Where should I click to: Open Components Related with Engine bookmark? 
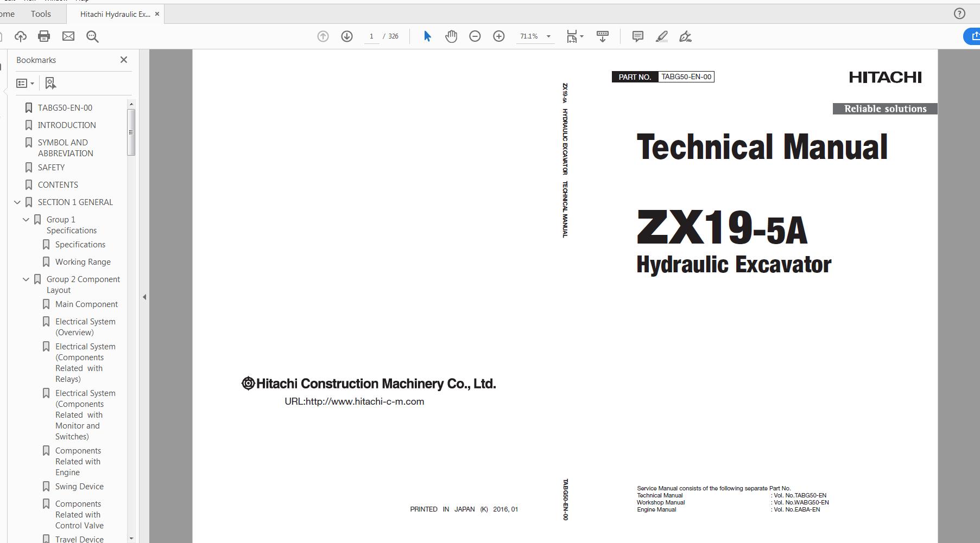click(78, 461)
